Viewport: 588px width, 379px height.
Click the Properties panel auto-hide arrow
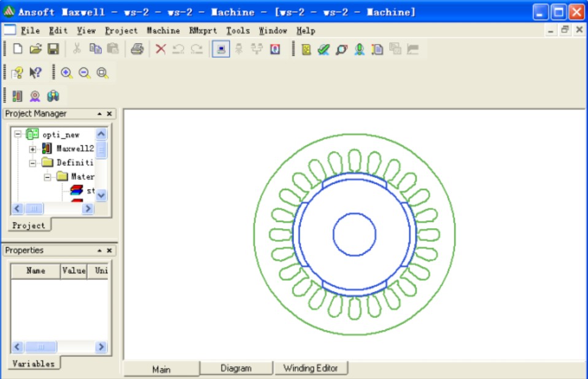click(x=99, y=250)
